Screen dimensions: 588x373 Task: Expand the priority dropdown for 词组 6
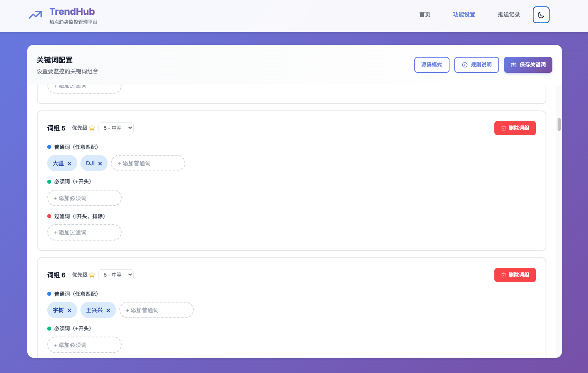coord(116,275)
